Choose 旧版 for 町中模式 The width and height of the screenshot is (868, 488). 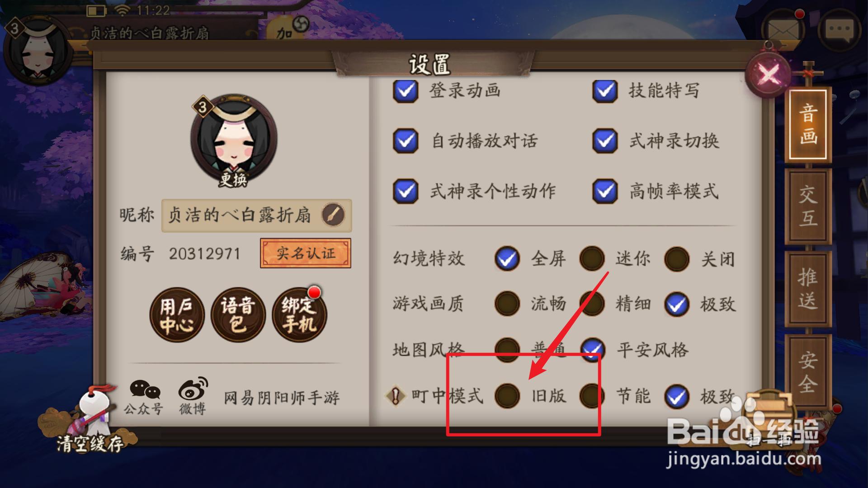(x=507, y=396)
